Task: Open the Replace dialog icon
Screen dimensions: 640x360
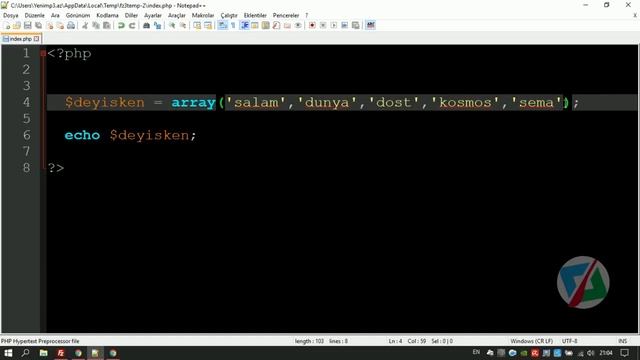Action: 157,25
